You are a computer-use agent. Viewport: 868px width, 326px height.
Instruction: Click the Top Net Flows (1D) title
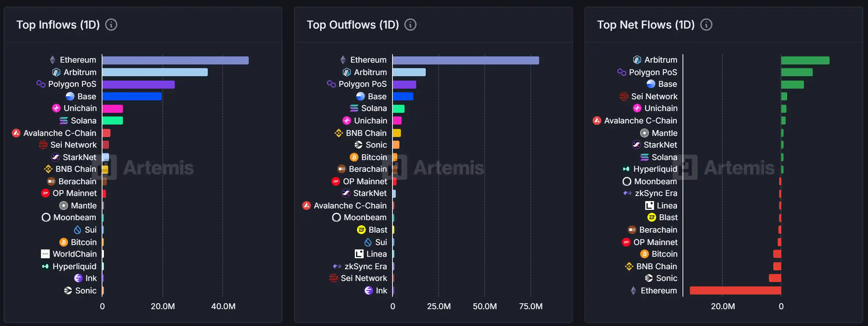click(x=646, y=25)
